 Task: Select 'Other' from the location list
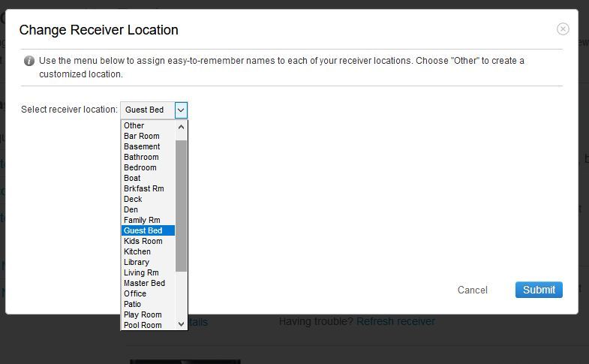tap(134, 125)
